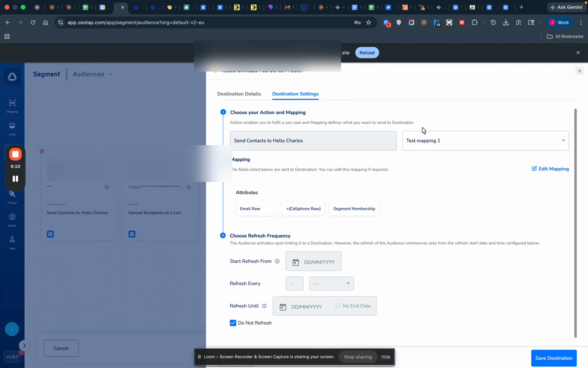Pause the Loom recording
This screenshot has height=368, width=588.
[15, 179]
